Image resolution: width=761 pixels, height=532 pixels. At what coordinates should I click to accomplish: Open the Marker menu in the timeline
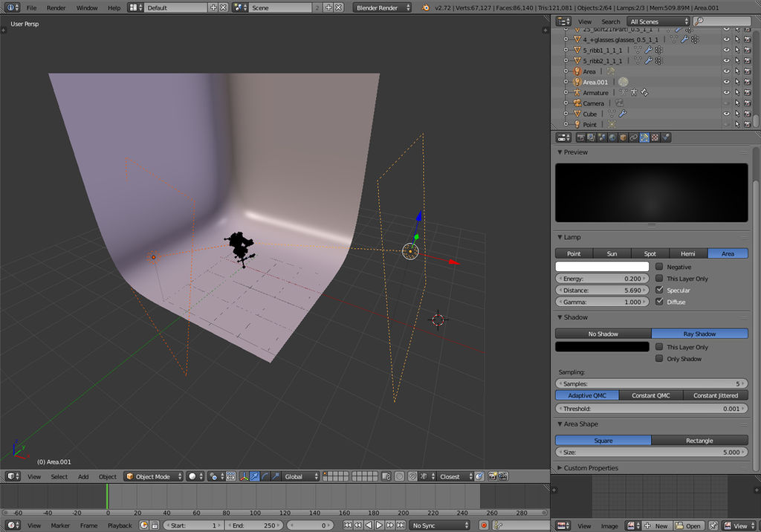(x=61, y=525)
